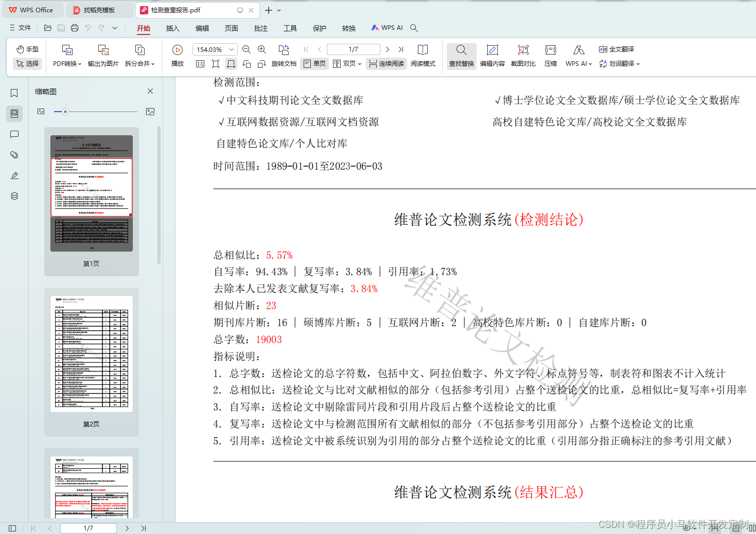
Task: Select the Hand (手型) tool
Action: [x=27, y=49]
